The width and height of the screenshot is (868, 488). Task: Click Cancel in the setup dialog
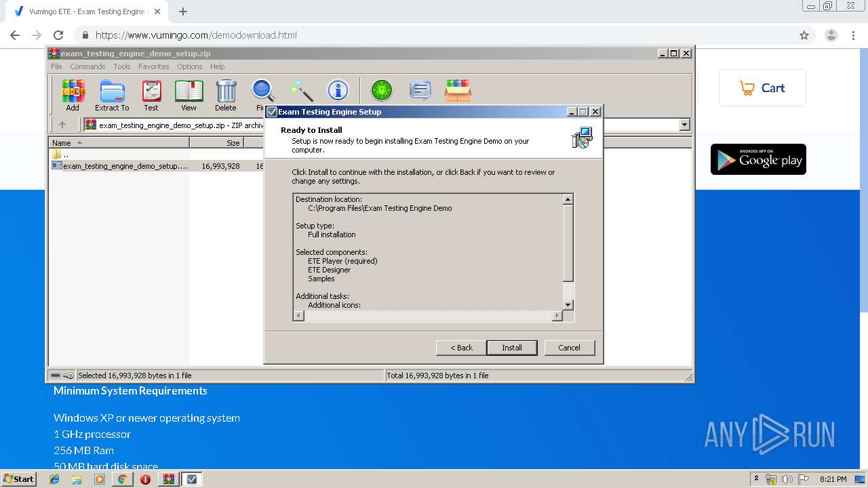(569, 348)
